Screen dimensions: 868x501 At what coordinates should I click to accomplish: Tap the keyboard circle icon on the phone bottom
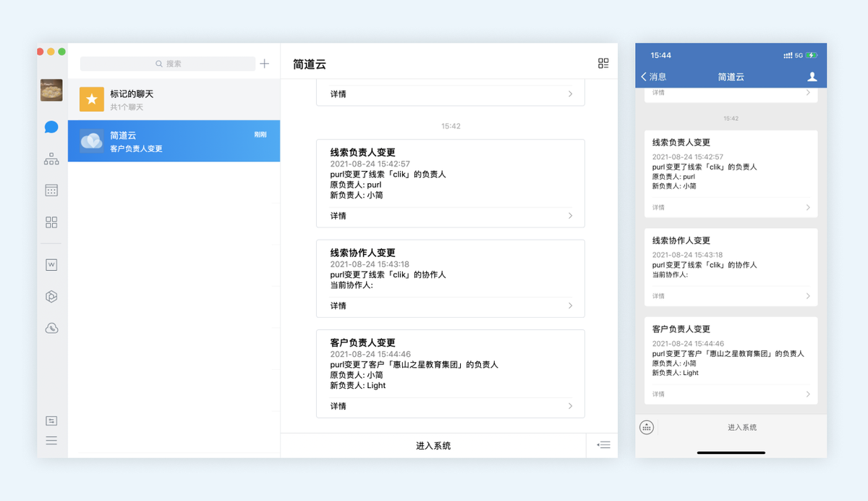647,427
